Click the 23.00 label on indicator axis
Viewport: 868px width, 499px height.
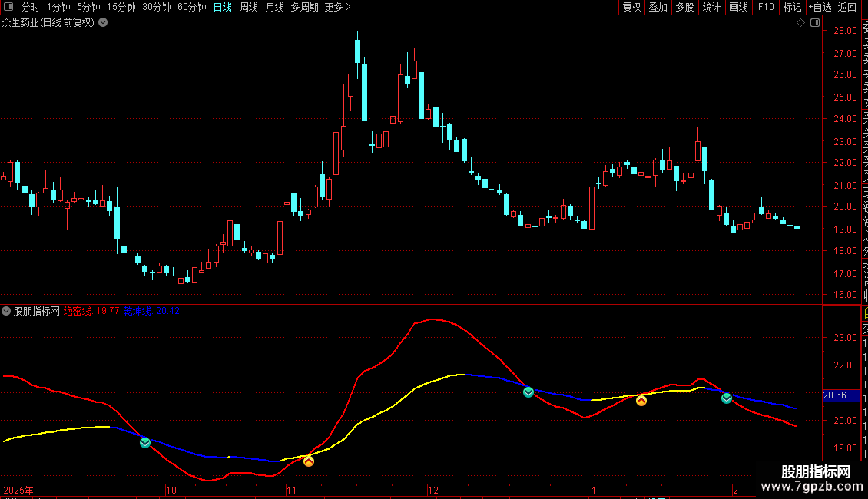click(845, 338)
